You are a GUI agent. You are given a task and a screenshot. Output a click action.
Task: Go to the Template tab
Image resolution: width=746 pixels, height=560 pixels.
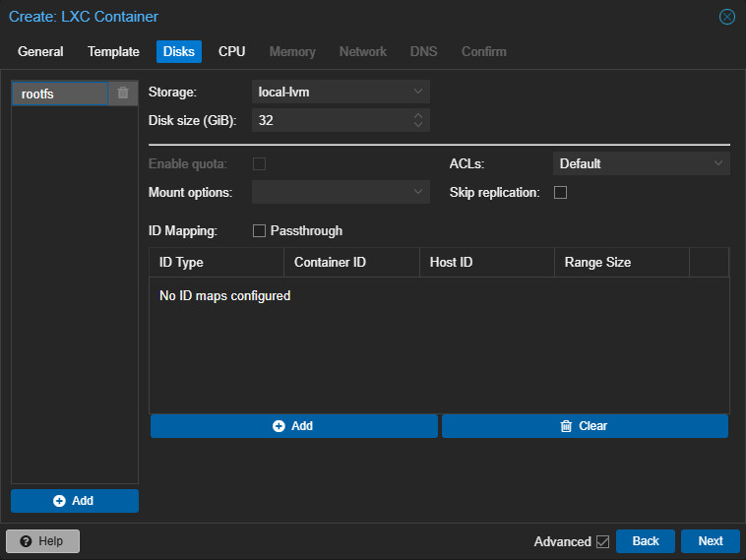(x=113, y=51)
